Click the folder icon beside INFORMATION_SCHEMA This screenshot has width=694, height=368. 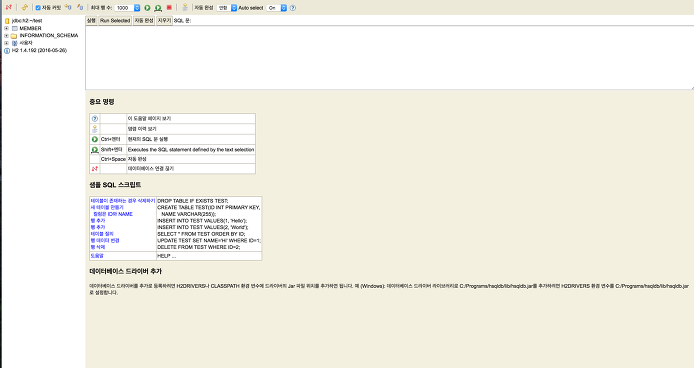[14, 36]
